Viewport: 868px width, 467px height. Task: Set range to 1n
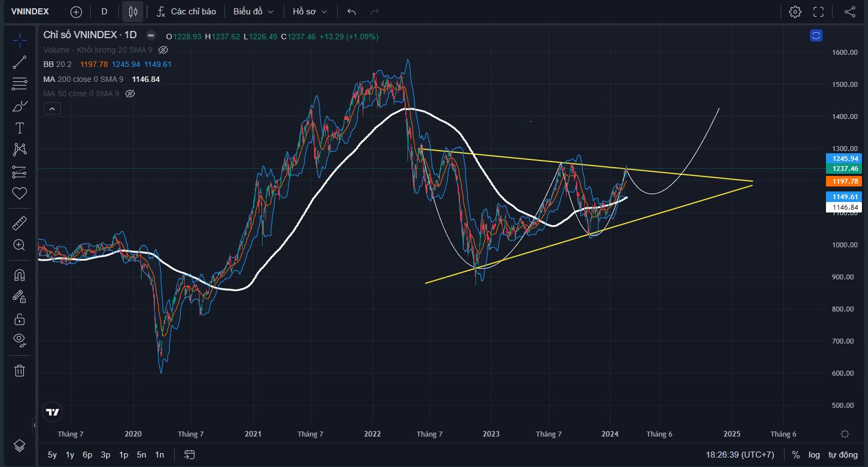(x=160, y=455)
